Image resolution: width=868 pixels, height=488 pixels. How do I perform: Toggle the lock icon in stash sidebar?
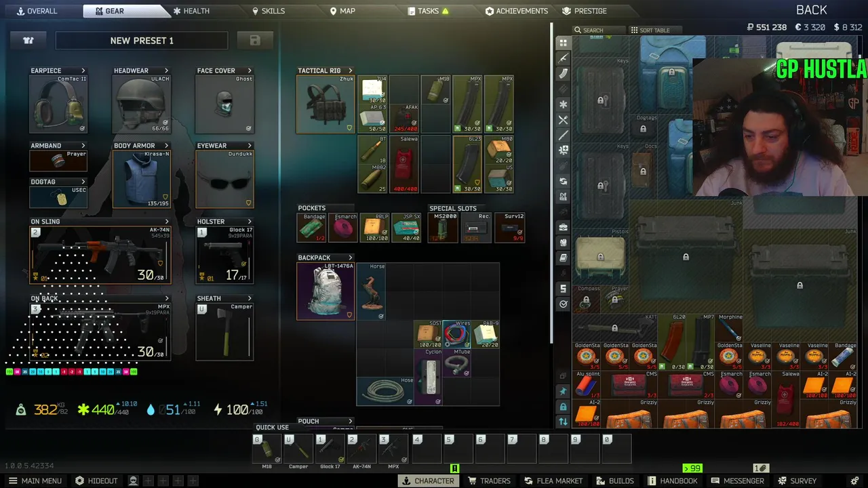[563, 407]
